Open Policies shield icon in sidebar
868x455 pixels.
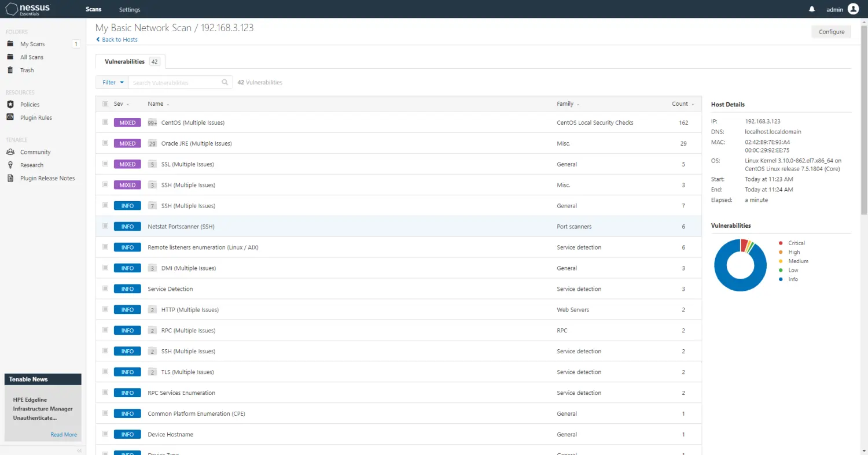tap(10, 105)
